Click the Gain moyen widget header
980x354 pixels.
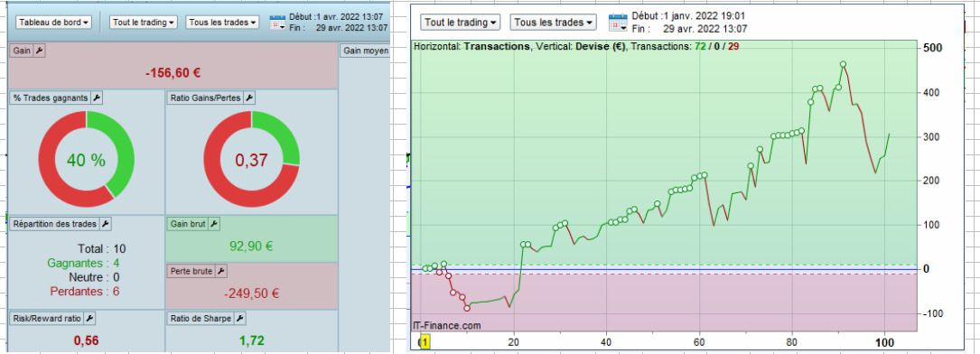click(366, 51)
